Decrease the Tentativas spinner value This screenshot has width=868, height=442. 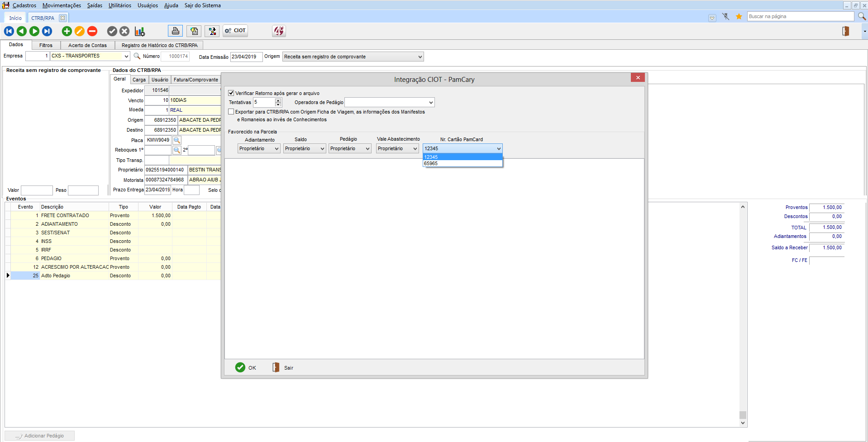(x=278, y=105)
